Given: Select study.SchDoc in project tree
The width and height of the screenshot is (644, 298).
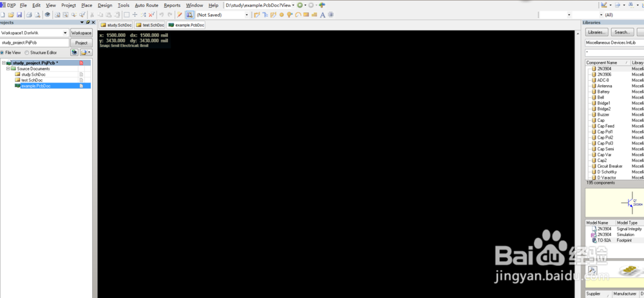Looking at the screenshot, I should (33, 75).
